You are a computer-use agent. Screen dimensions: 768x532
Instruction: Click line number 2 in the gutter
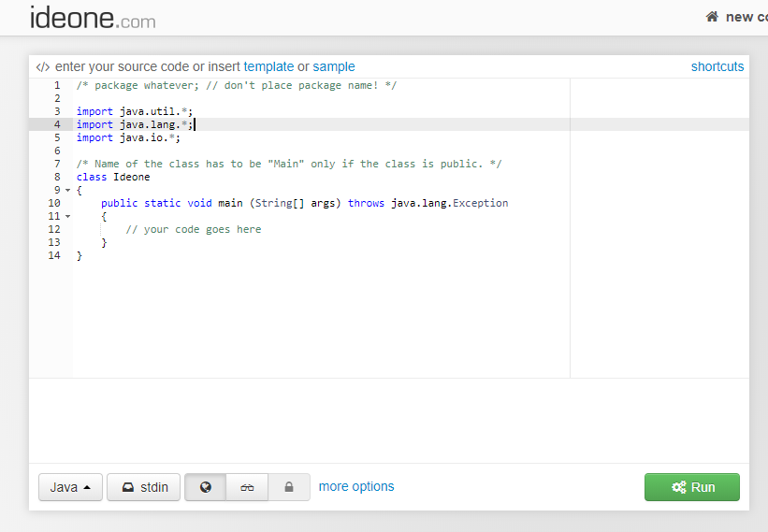57,98
